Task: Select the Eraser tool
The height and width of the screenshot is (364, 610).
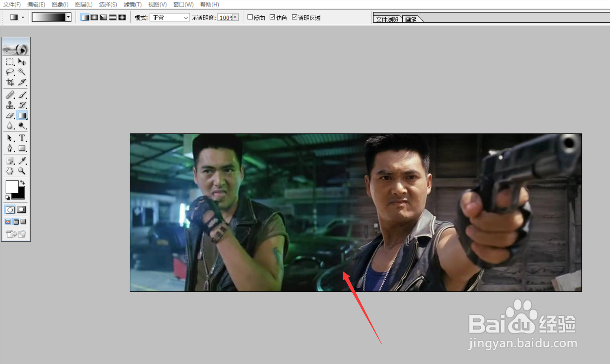Action: (x=10, y=116)
